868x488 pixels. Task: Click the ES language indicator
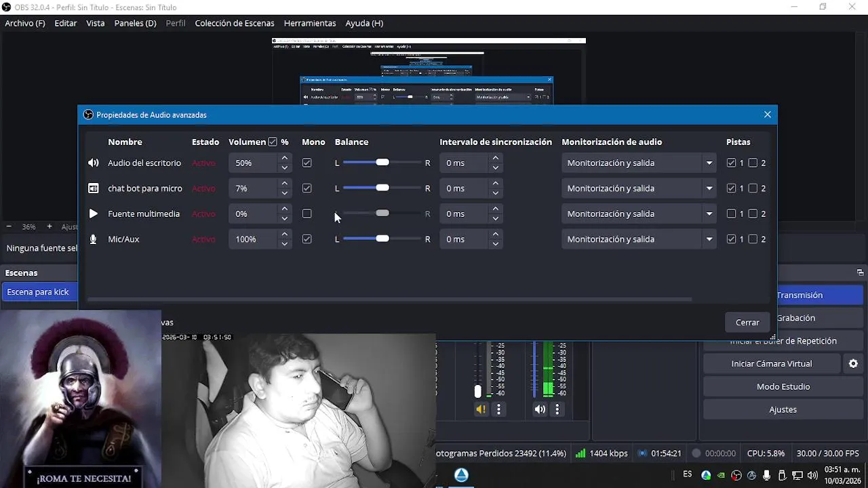coord(688,474)
